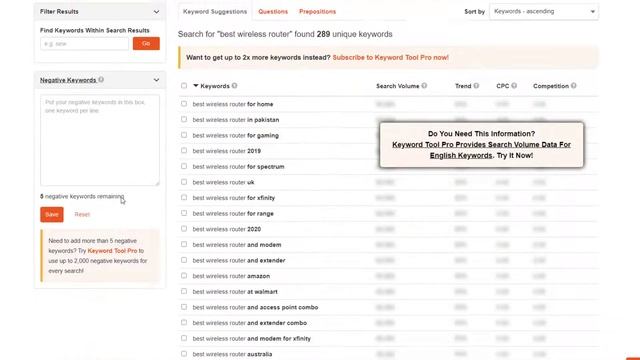Click the popup Keyword Tool Pro search volume link

482,150
